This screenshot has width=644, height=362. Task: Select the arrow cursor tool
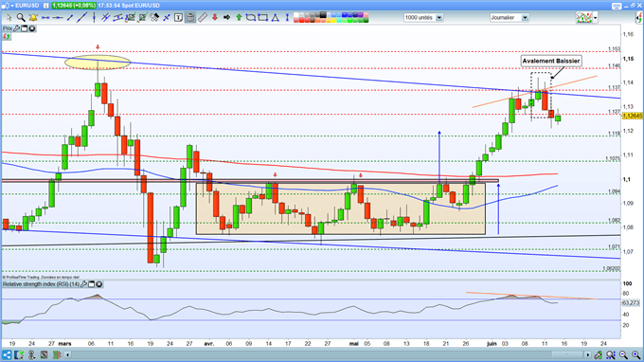point(9,18)
